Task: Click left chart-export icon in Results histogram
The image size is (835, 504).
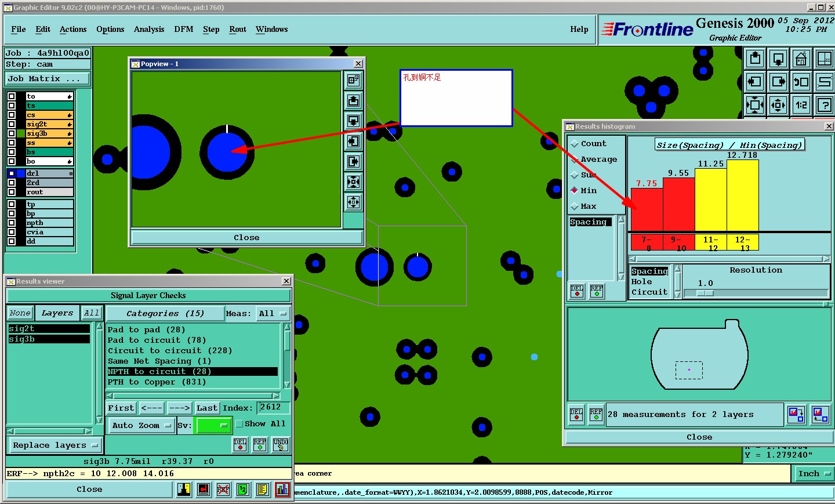Action: click(x=797, y=415)
